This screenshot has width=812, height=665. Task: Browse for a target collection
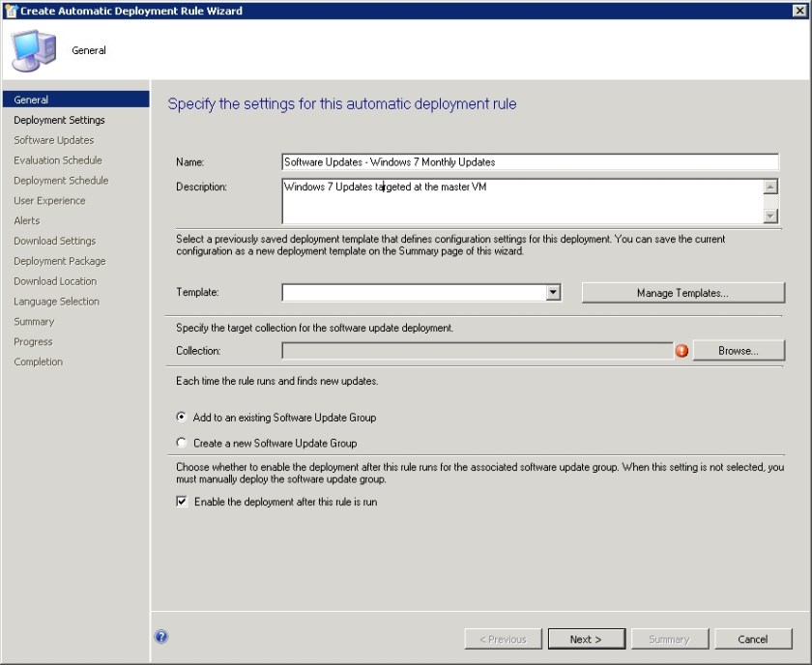(x=739, y=351)
